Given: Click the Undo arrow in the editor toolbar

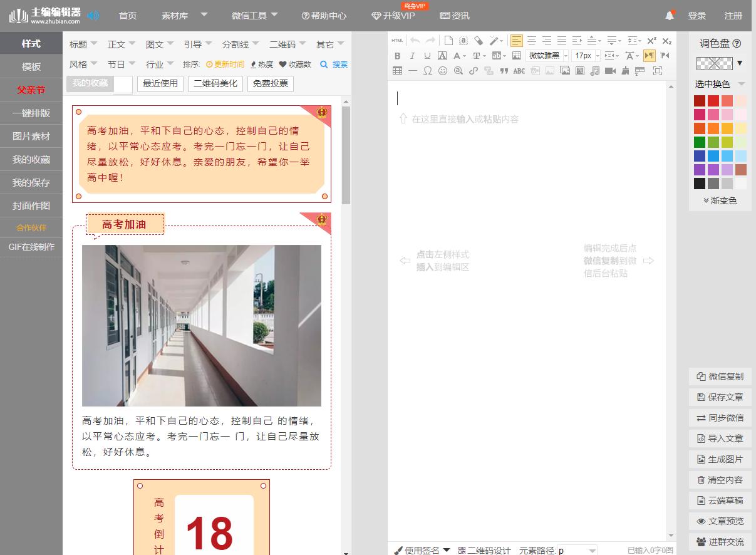Looking at the screenshot, I should [x=415, y=40].
